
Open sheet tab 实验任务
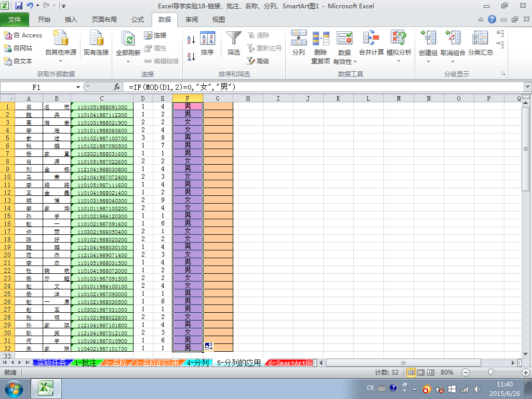[x=51, y=363]
